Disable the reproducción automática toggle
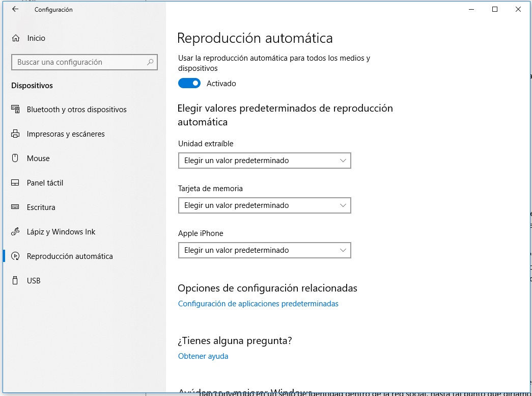 (189, 84)
